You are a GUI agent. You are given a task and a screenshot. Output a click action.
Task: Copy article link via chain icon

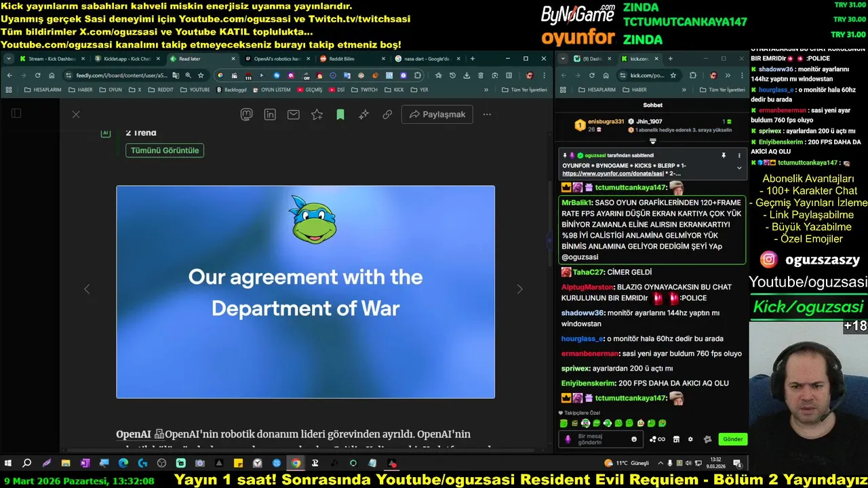tap(387, 115)
